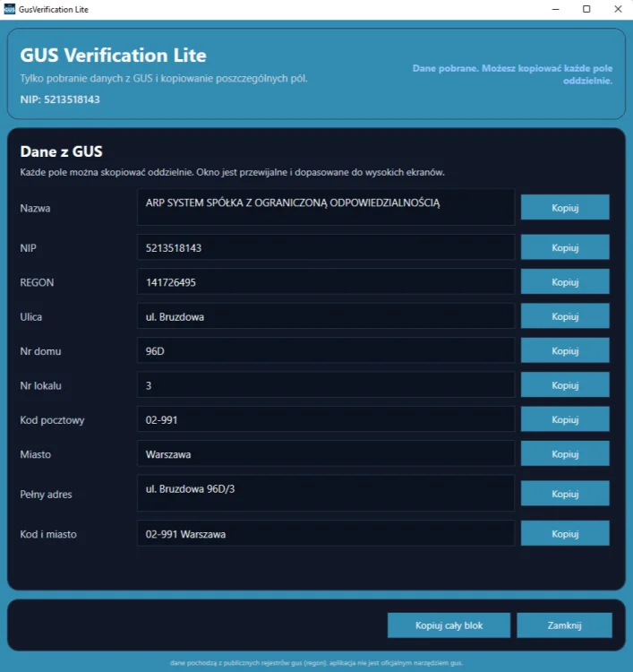Click the subtitle Tylko pobranie danych z GUS
The image size is (633, 672).
point(164,79)
